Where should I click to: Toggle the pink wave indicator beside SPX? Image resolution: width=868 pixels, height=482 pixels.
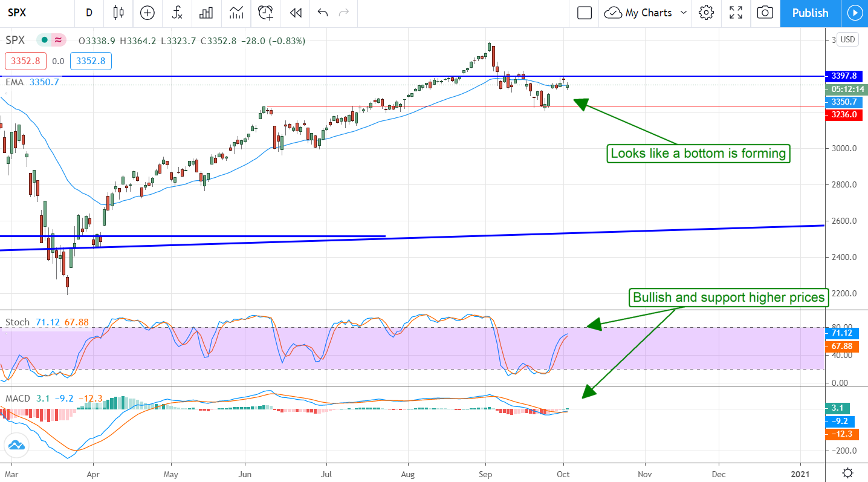pyautogui.click(x=59, y=41)
